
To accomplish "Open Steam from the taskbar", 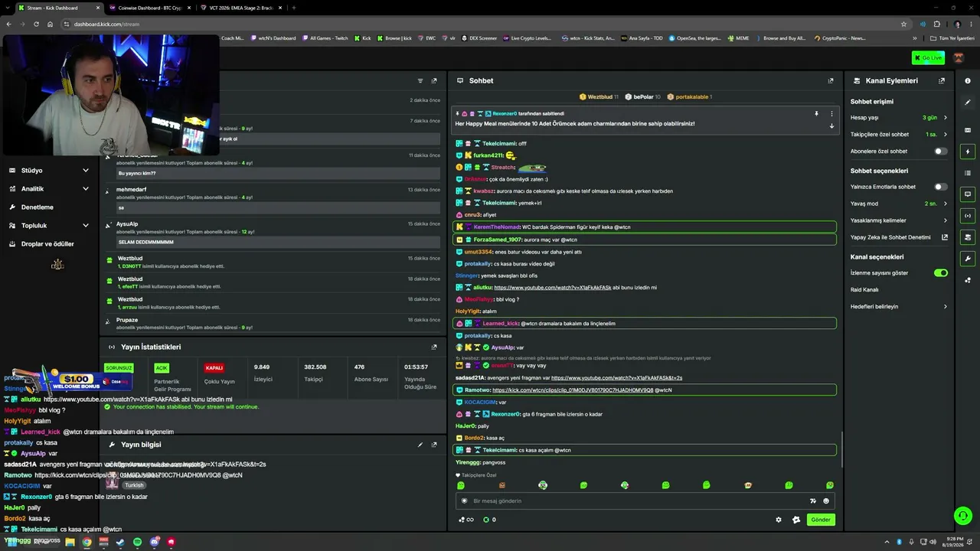I will point(121,542).
